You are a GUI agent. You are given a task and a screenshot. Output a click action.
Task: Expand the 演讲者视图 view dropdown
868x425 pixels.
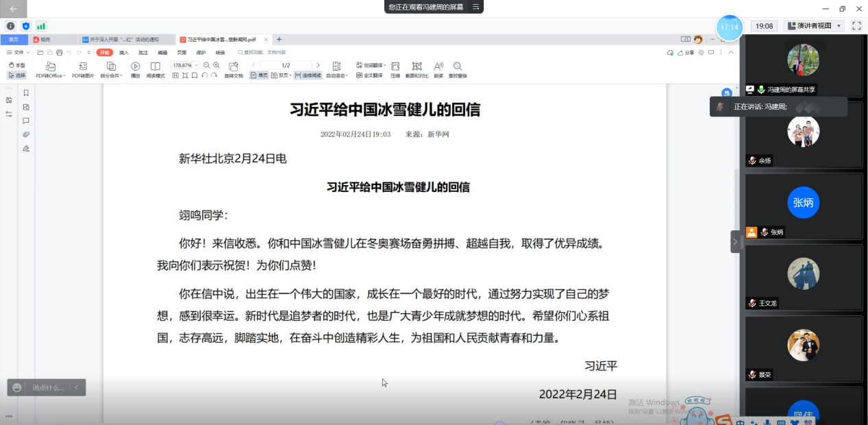point(815,26)
